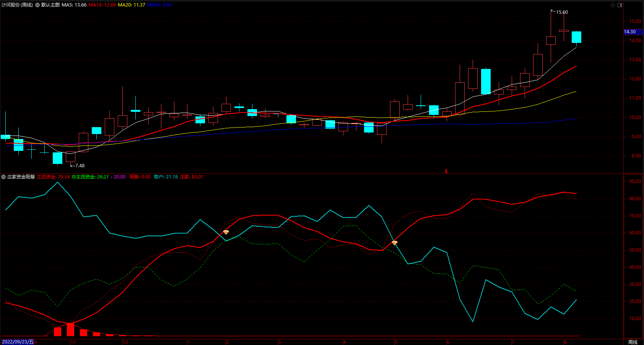The width and height of the screenshot is (644, 345).
Task: Click the 散户: 21.18 value
Action: pyautogui.click(x=166, y=177)
